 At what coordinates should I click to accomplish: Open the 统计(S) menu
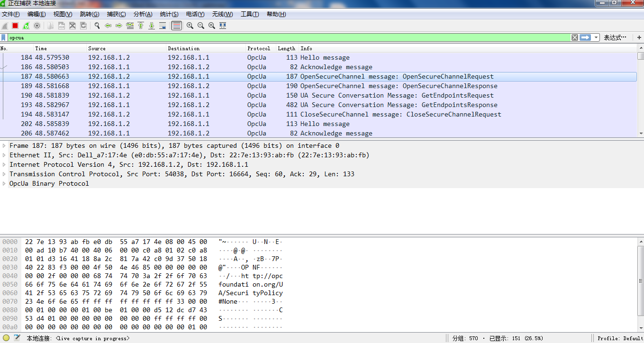point(169,14)
